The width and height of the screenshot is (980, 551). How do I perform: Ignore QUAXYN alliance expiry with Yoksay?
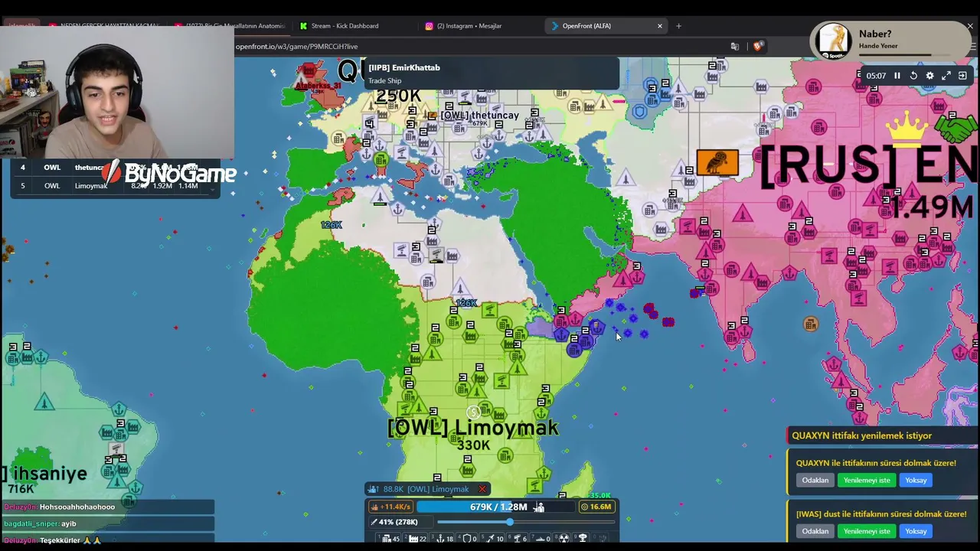click(916, 481)
